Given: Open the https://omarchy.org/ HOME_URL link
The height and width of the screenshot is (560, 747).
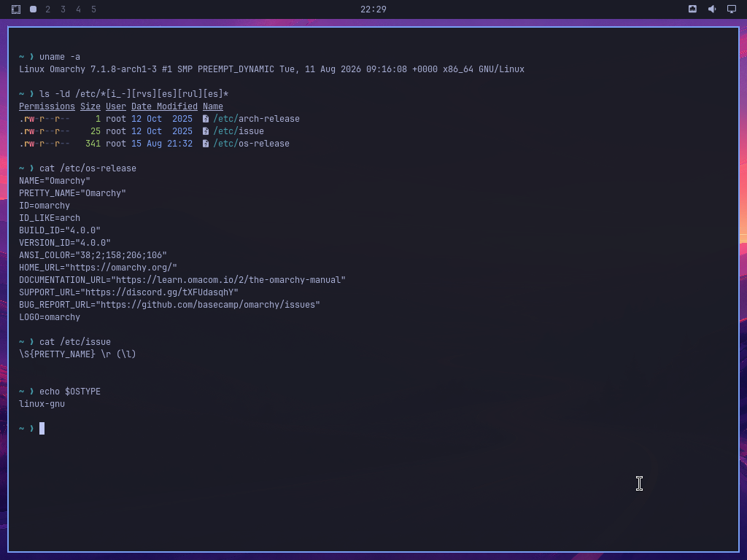Looking at the screenshot, I should coord(121,267).
